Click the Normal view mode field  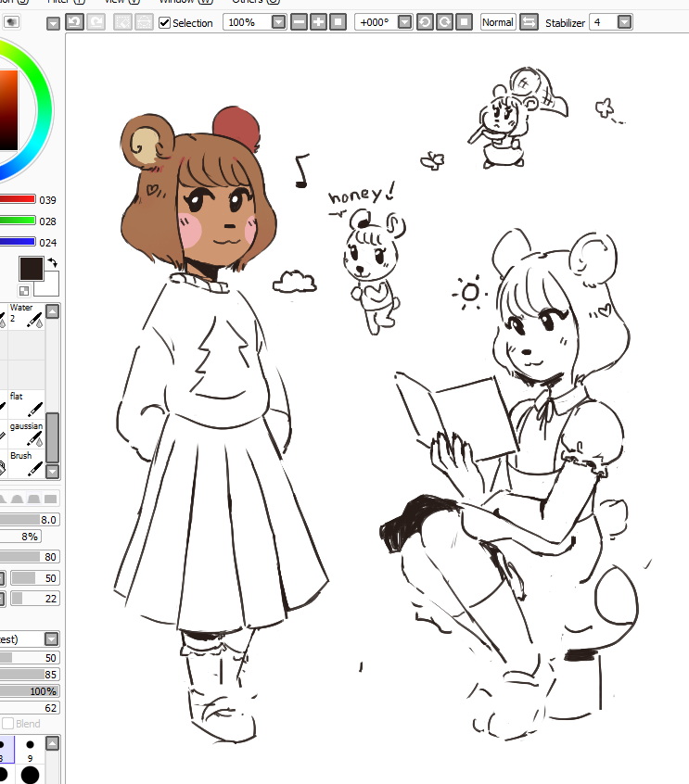point(498,22)
